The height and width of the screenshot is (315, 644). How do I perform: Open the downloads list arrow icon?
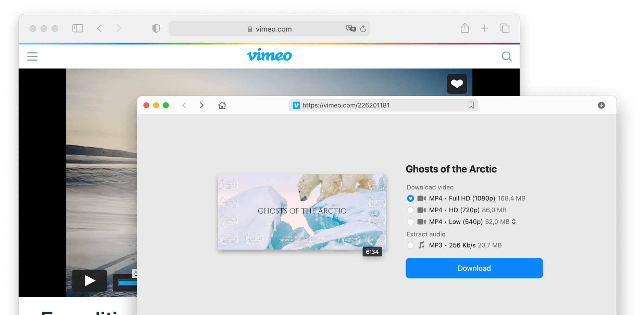click(x=601, y=105)
